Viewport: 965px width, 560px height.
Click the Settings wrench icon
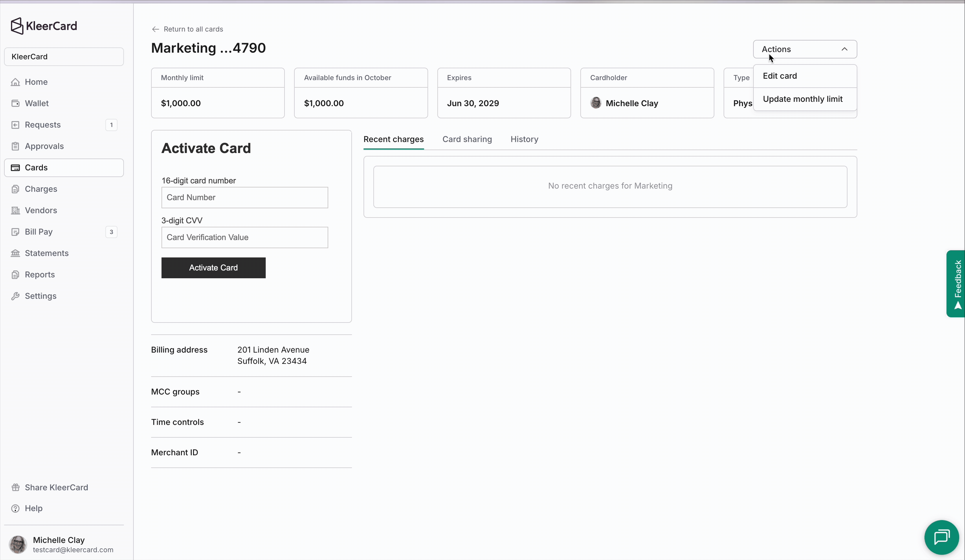pos(15,296)
